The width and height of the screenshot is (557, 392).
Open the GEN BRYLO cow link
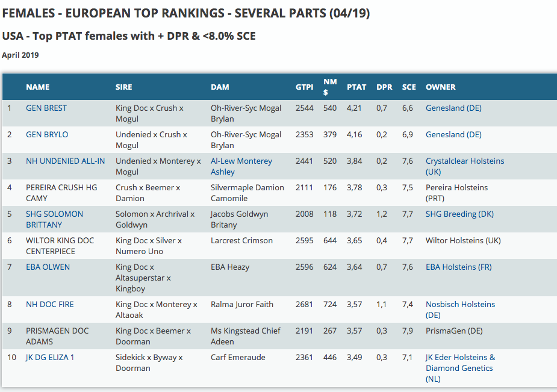point(47,135)
